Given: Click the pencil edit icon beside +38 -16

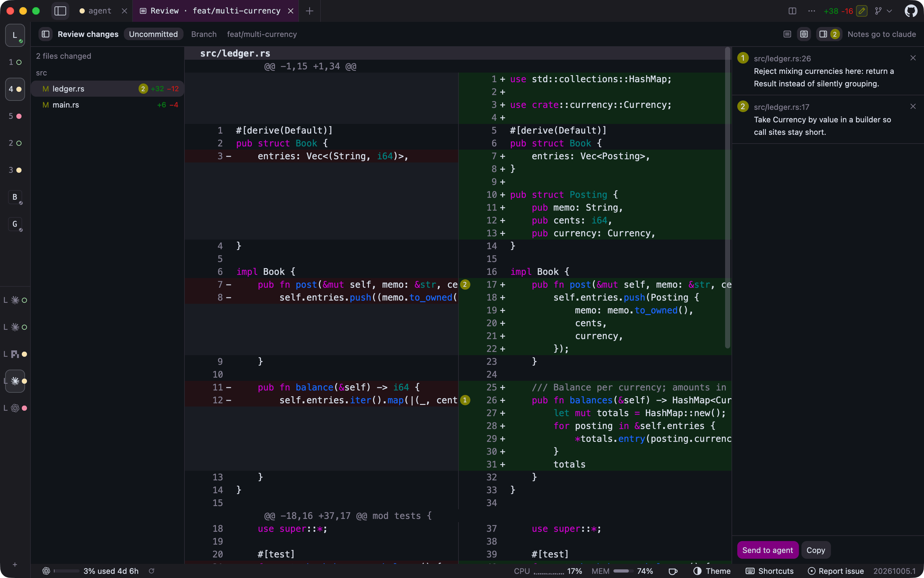Looking at the screenshot, I should pyautogui.click(x=862, y=11).
